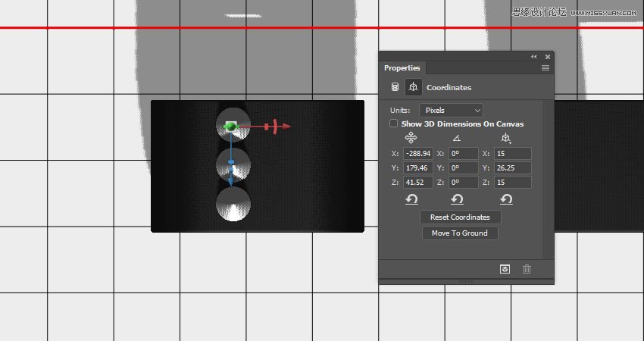This screenshot has width=644, height=341.
Task: Click the position move icon above X field
Action: tap(411, 137)
